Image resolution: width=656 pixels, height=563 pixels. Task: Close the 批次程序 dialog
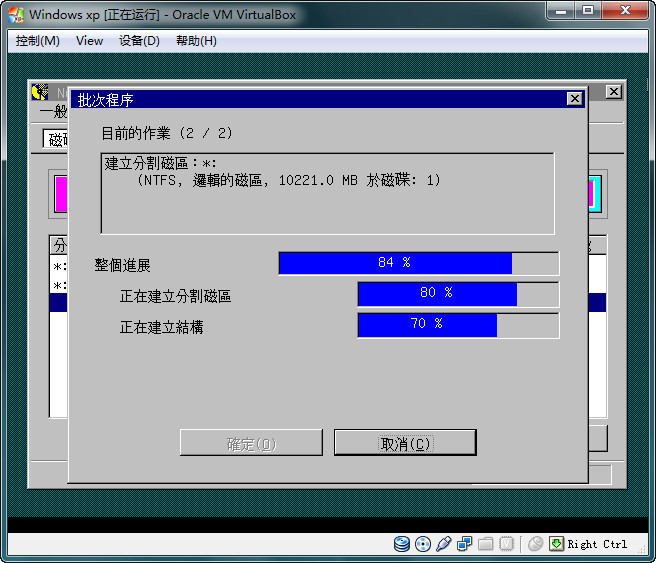click(x=574, y=99)
